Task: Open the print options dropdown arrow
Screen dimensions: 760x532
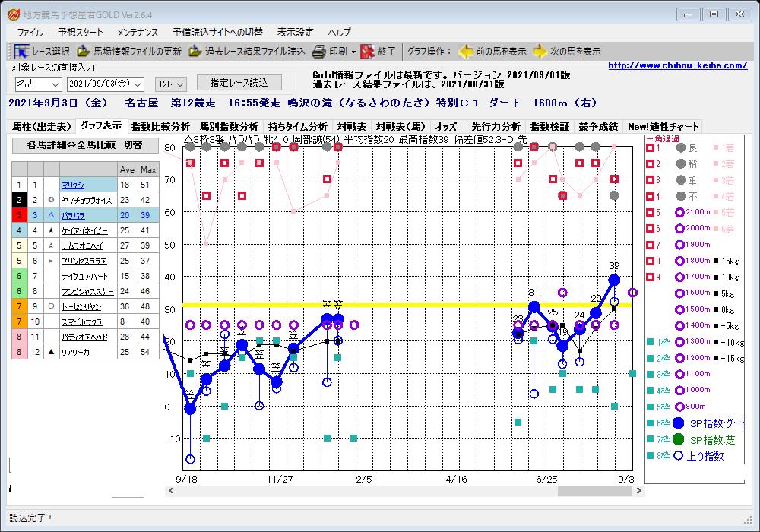Action: (353, 52)
